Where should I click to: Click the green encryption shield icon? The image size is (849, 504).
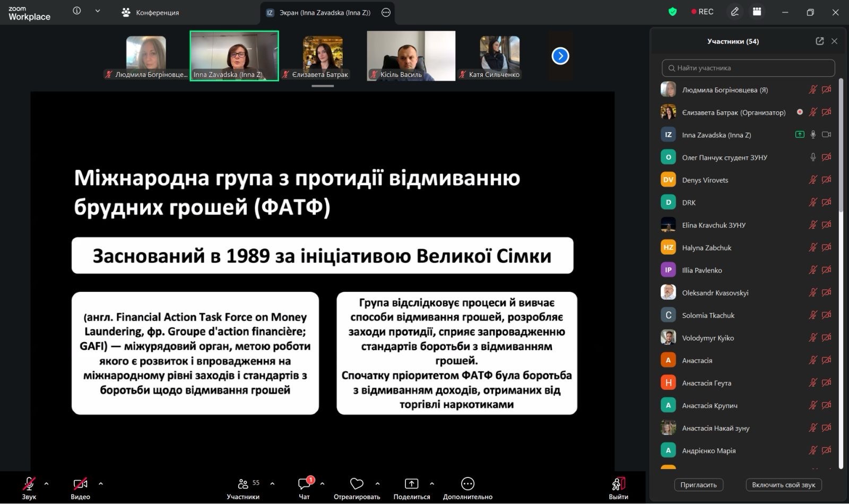click(x=672, y=12)
